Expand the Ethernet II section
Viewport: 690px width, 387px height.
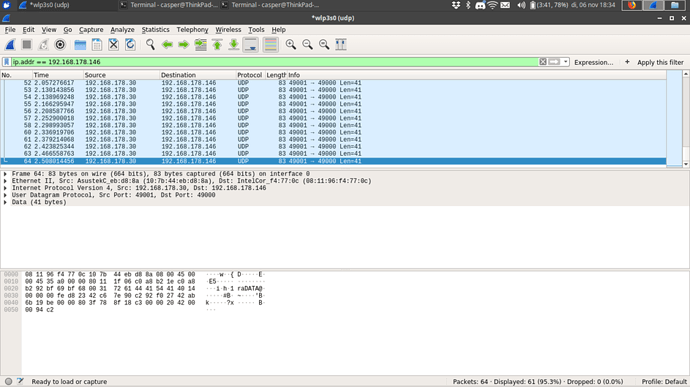point(5,181)
